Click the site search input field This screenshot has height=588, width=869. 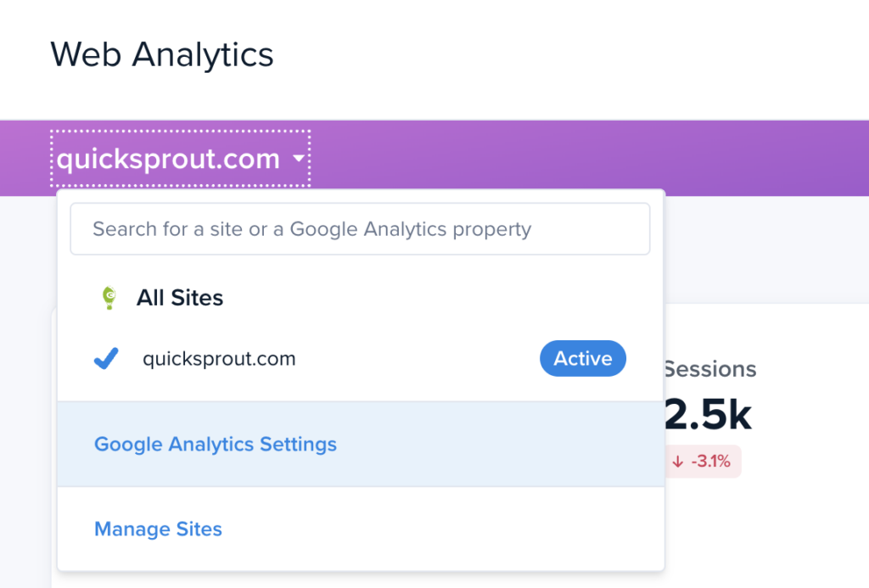[x=359, y=228]
